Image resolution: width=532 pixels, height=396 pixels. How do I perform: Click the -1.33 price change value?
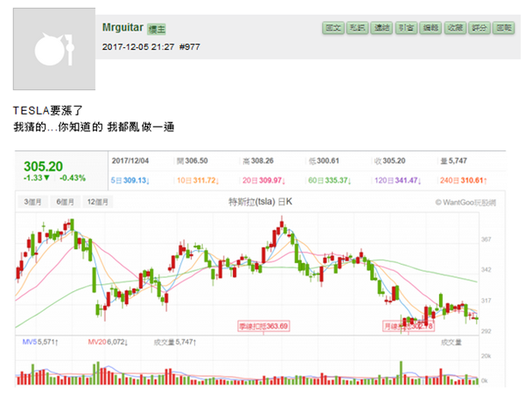[36, 178]
